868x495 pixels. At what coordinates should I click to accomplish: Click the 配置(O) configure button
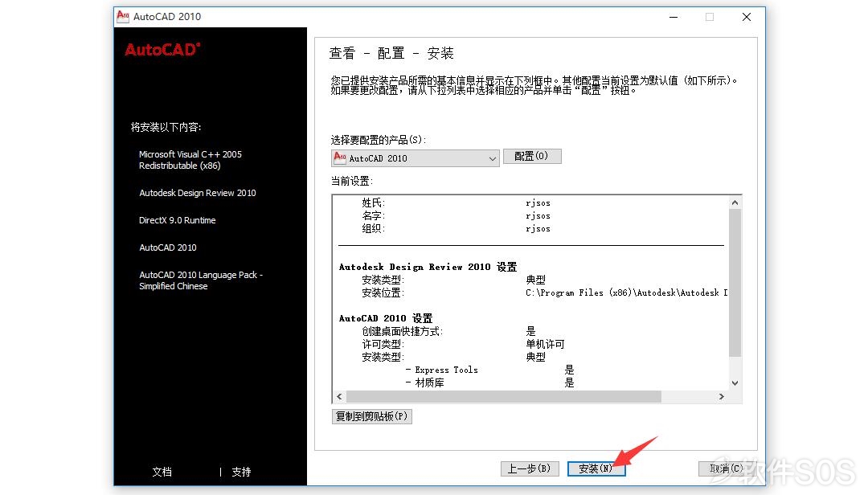coord(532,156)
